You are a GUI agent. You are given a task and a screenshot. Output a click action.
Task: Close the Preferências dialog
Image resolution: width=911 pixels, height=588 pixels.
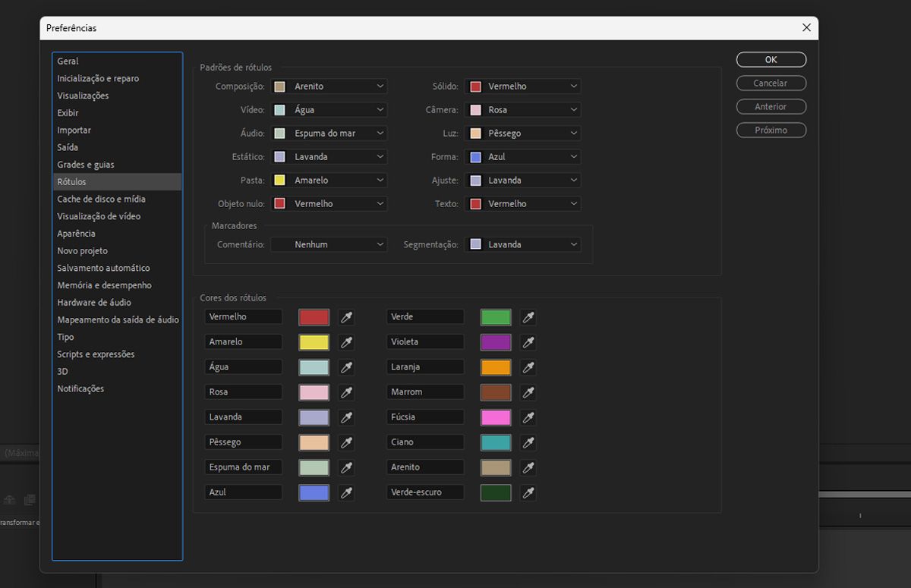tap(806, 28)
